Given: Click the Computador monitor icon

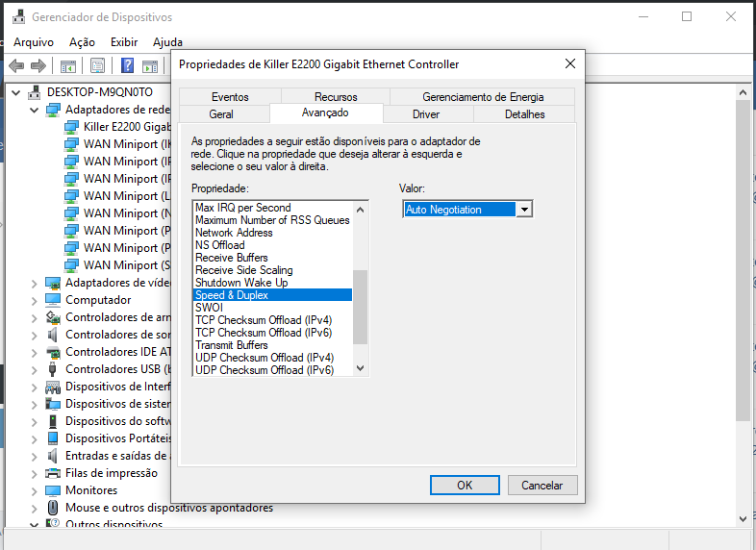Looking at the screenshot, I should click(53, 300).
